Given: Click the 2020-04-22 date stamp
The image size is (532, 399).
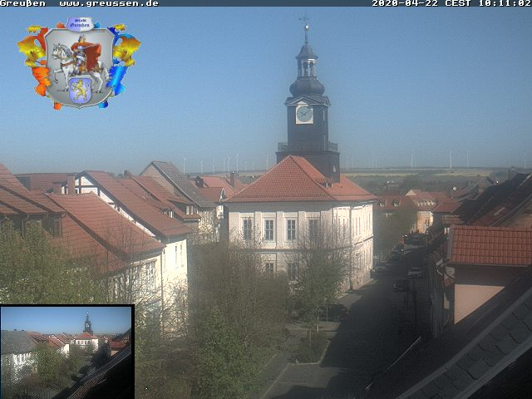Looking at the screenshot, I should tap(406, 3).
